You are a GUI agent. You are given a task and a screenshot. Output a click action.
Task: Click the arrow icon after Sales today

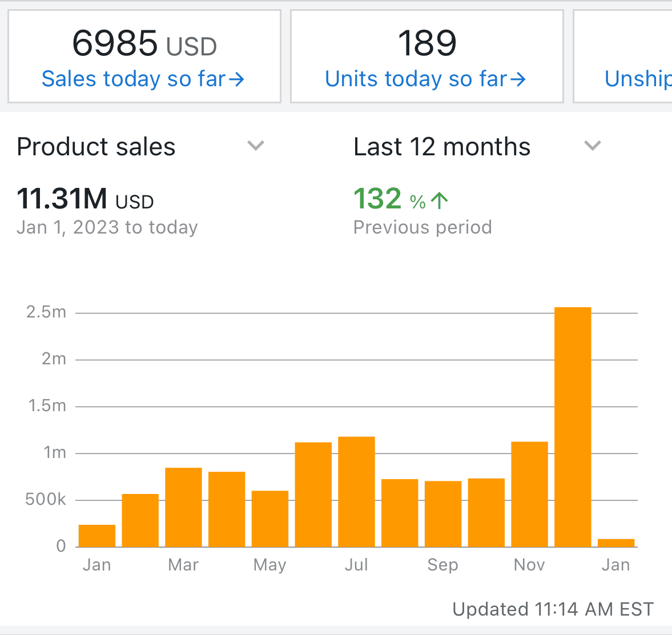point(237,79)
